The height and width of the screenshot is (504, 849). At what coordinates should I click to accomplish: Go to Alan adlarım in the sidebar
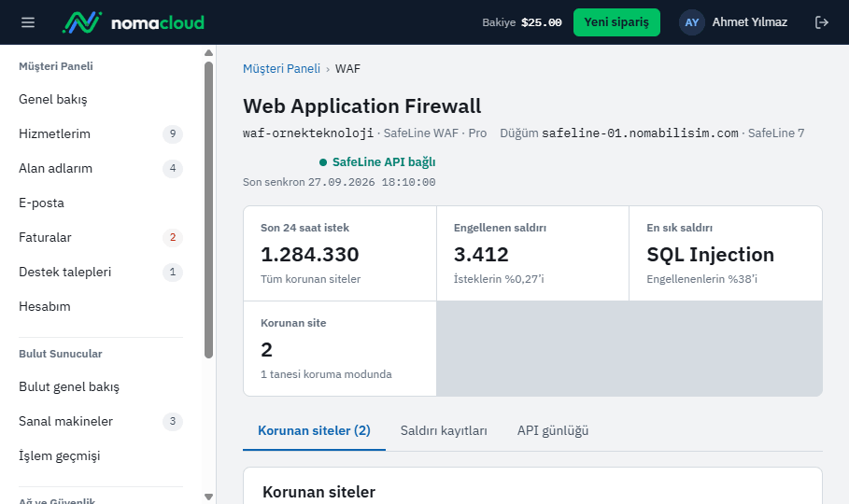click(101, 168)
